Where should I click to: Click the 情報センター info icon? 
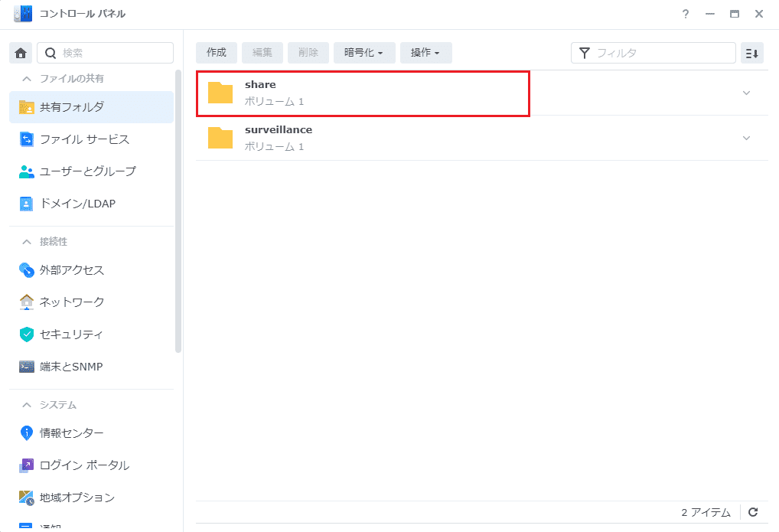coord(26,433)
